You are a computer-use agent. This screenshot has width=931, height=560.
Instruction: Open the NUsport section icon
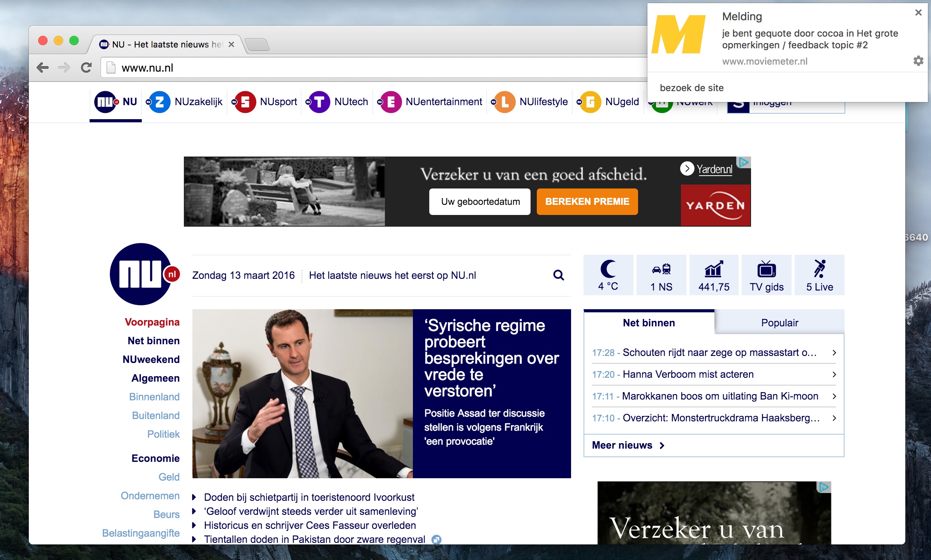(x=245, y=102)
